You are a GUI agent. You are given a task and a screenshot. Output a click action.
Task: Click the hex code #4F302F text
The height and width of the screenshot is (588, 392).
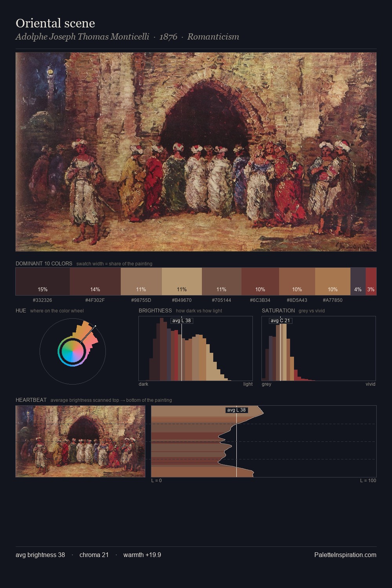[x=95, y=300]
